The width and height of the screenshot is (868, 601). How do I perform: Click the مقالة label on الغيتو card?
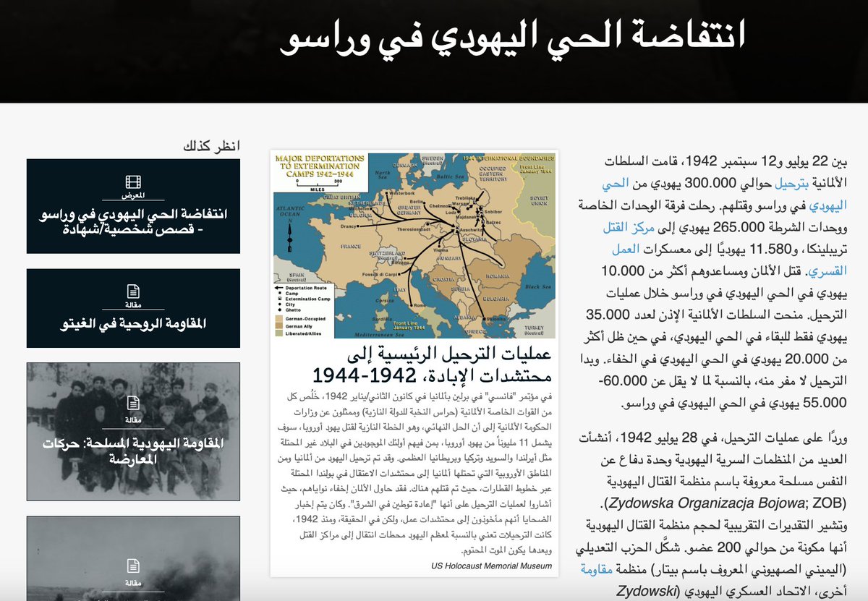point(133,305)
